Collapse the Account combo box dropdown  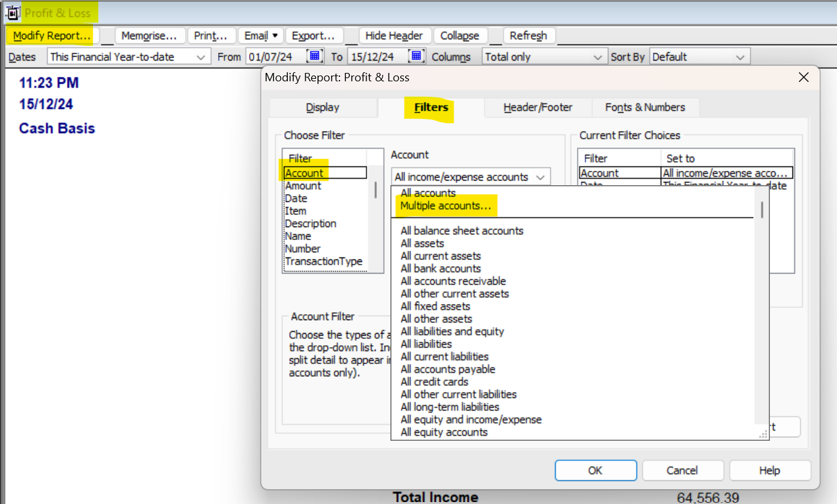(x=542, y=177)
